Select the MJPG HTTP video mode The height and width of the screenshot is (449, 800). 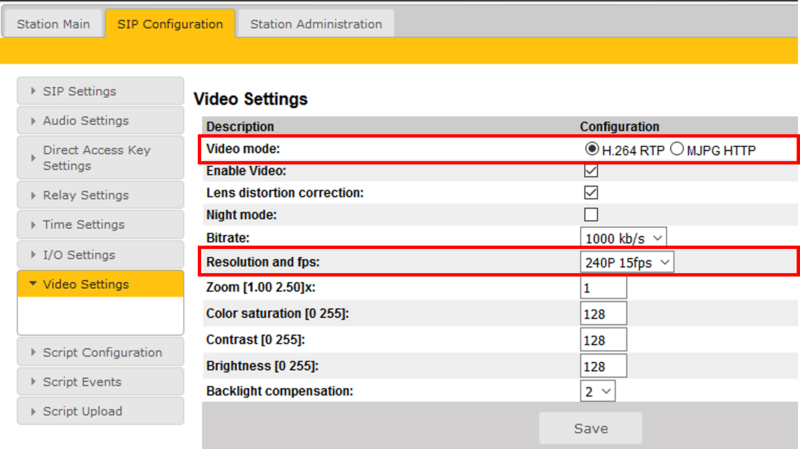point(677,150)
